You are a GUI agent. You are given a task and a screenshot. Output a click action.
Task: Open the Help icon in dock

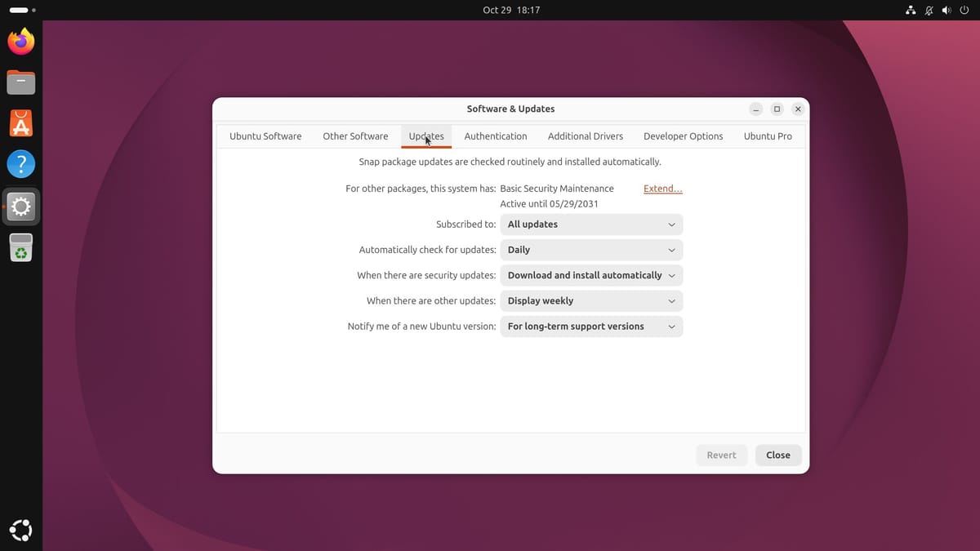21,164
